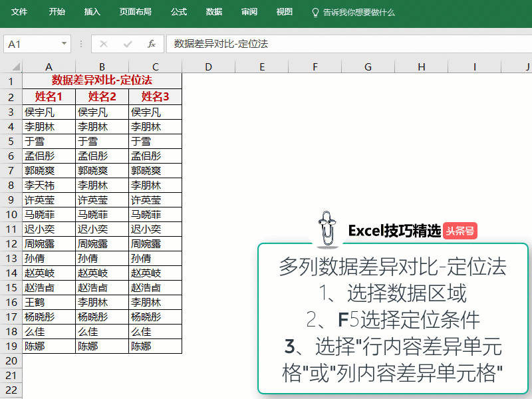Click 周婉露 in column C

coord(156,243)
